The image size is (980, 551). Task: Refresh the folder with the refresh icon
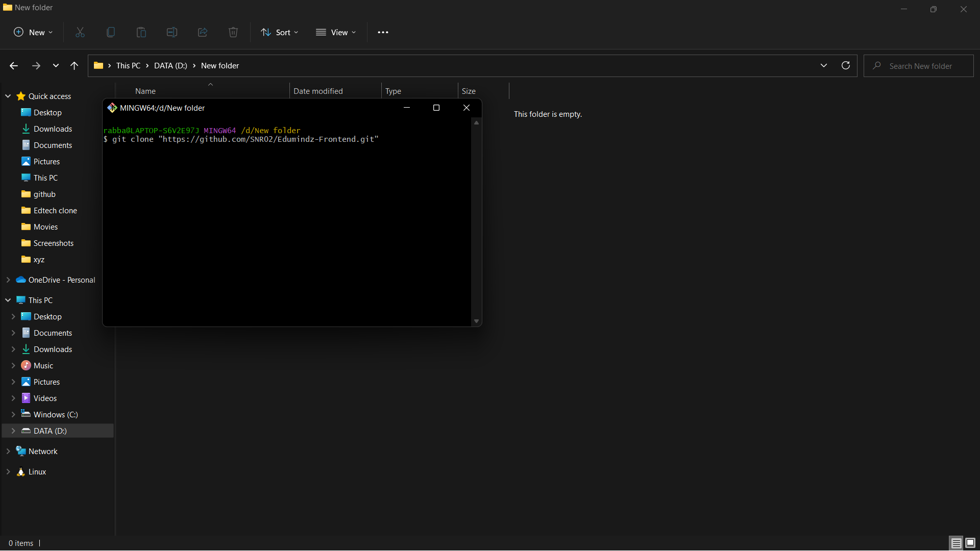coord(846,65)
